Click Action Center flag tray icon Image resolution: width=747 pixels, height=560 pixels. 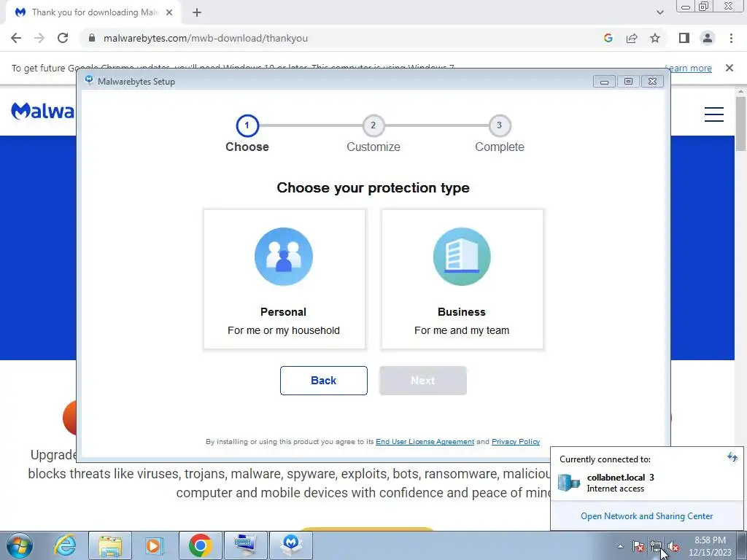(638, 547)
